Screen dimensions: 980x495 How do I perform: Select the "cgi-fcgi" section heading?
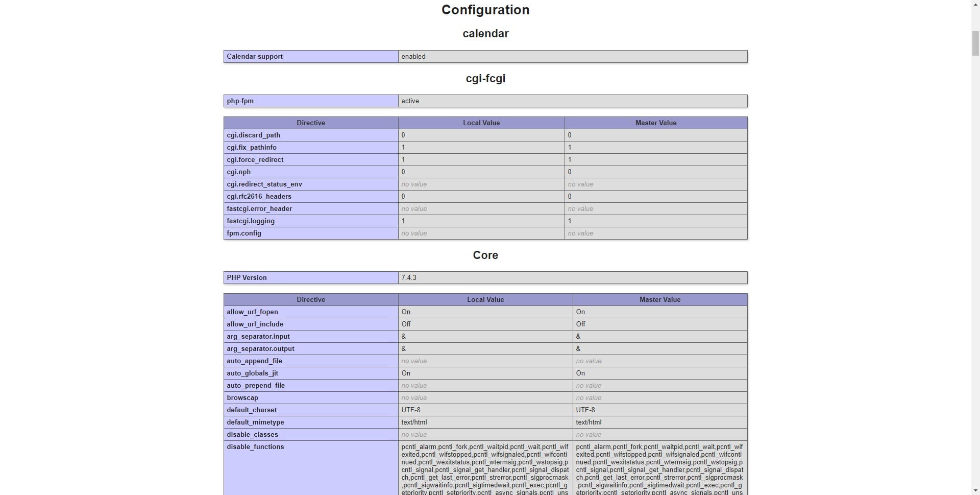pos(485,79)
